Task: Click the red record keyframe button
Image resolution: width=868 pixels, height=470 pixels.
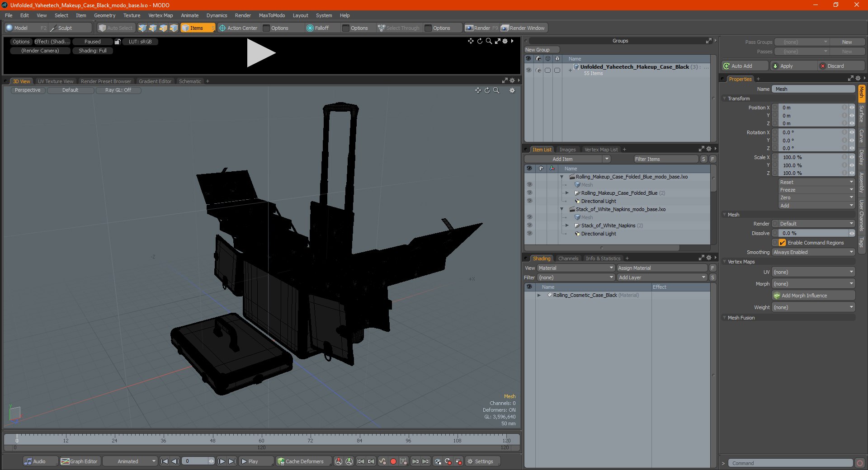Action: pyautogui.click(x=393, y=461)
